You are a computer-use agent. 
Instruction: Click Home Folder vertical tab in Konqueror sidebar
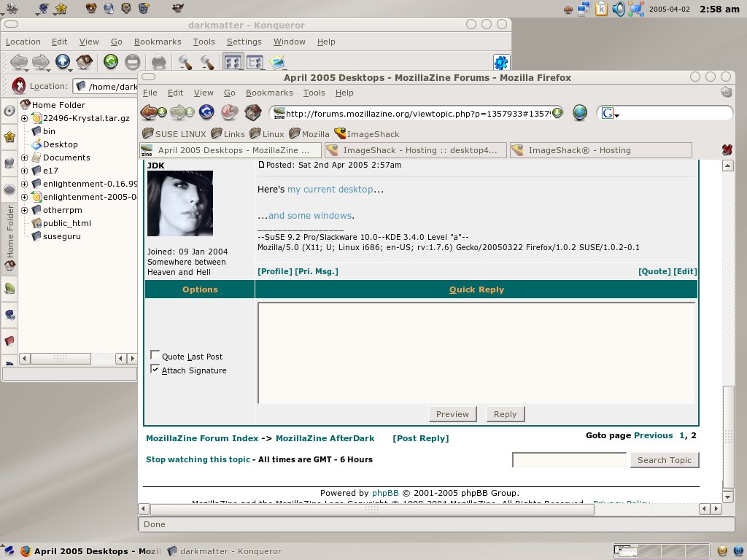pyautogui.click(x=9, y=237)
